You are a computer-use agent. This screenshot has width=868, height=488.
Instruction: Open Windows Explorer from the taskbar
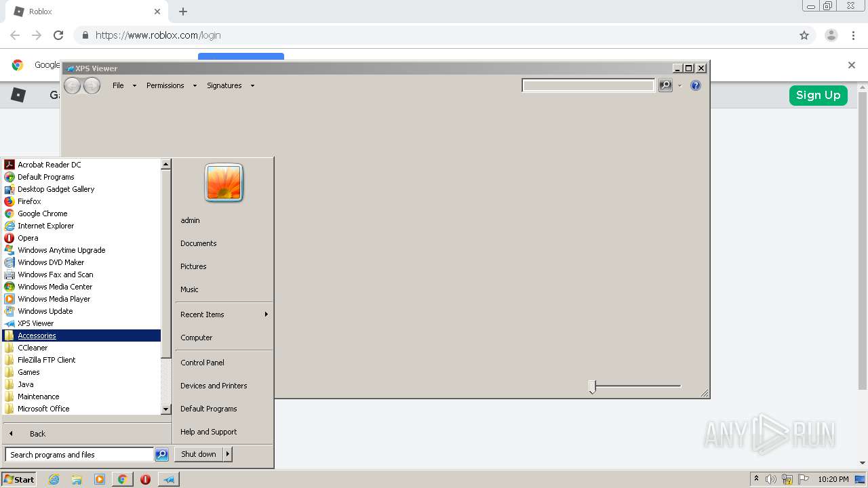point(77,479)
